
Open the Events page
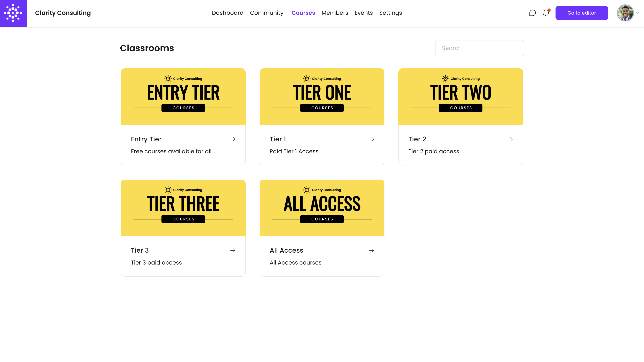[x=363, y=13]
